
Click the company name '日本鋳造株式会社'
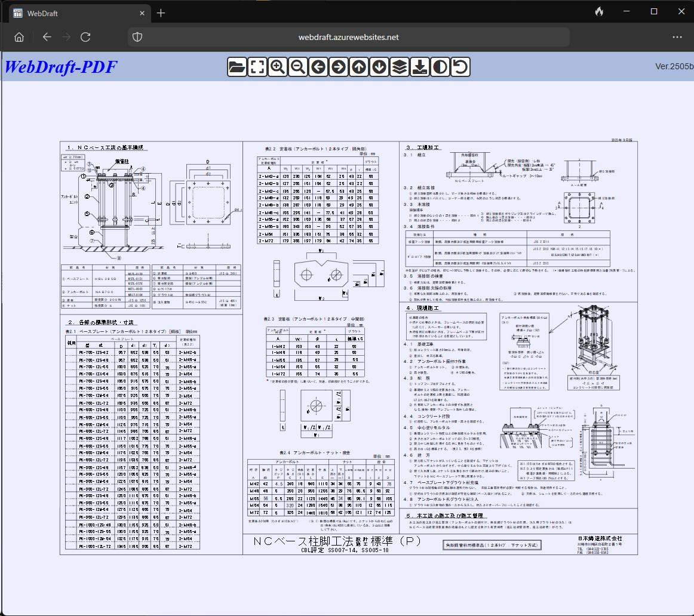(600, 538)
